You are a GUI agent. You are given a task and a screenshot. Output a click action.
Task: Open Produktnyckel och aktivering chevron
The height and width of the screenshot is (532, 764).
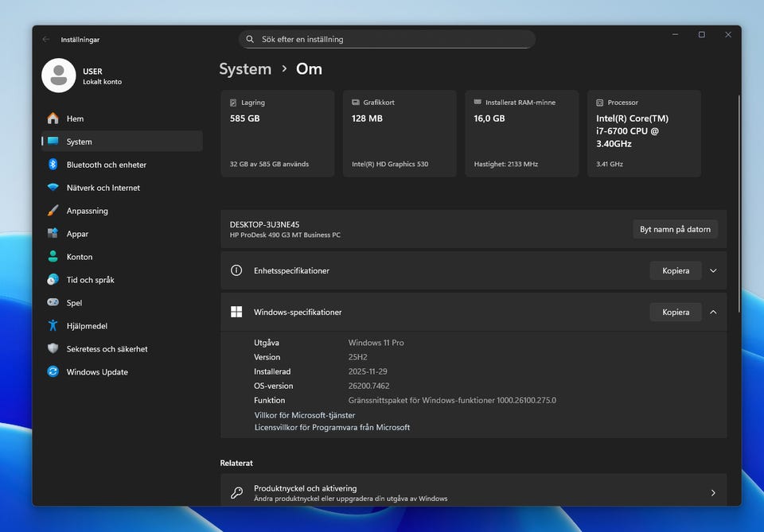tap(713, 493)
